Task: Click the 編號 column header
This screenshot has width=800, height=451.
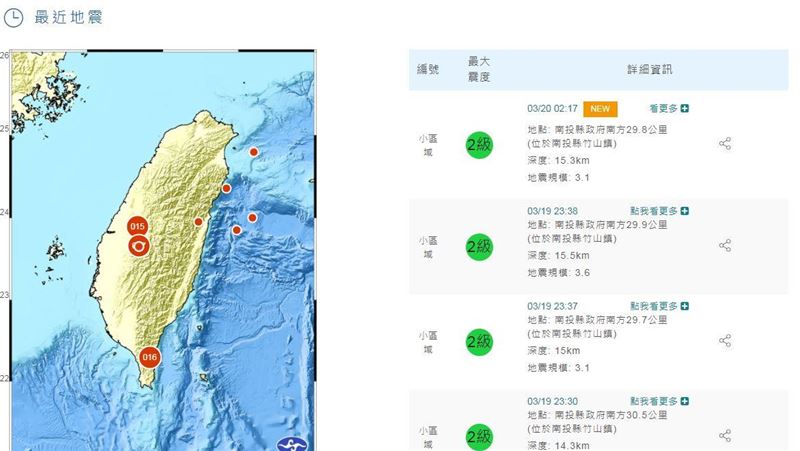Action: [428, 69]
